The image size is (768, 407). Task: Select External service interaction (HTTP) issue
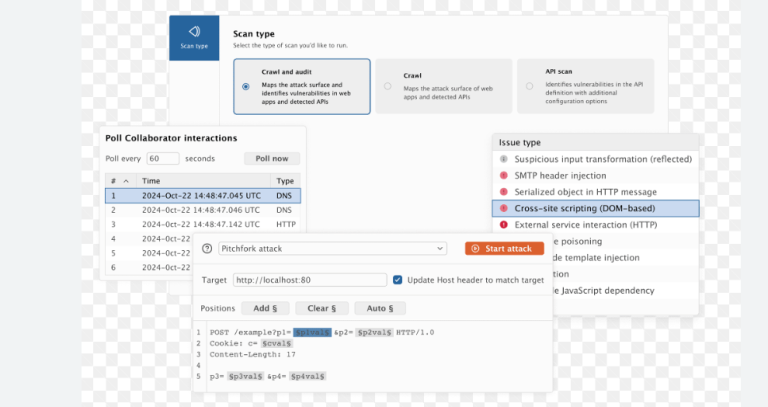point(596,225)
